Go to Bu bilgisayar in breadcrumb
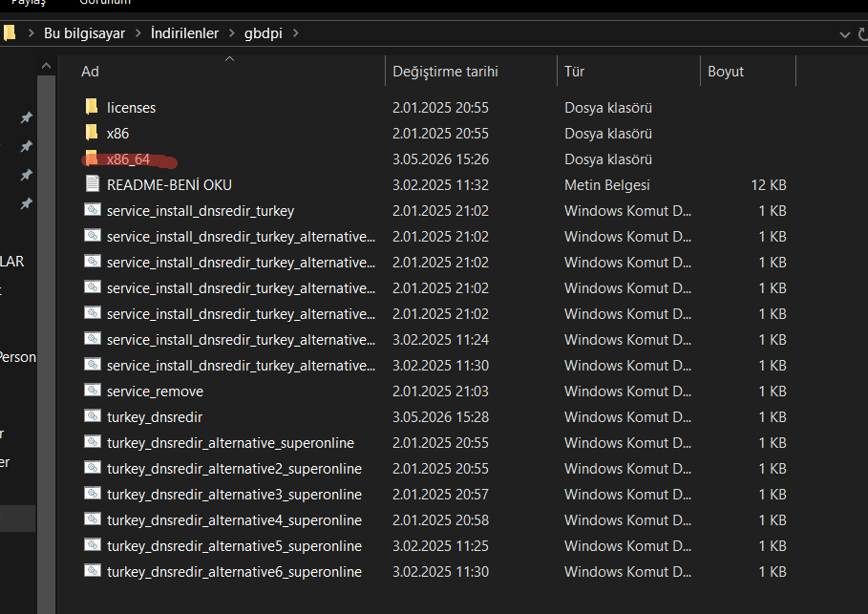Screen dimensions: 868x614 [x=84, y=33]
